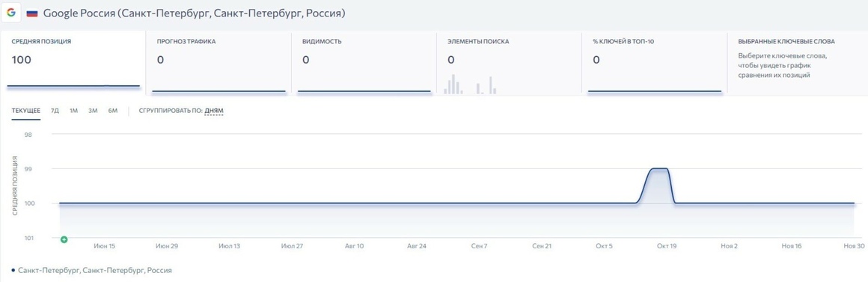Select the Средняя позиция metric card
The height and width of the screenshot is (282, 868).
(73, 64)
